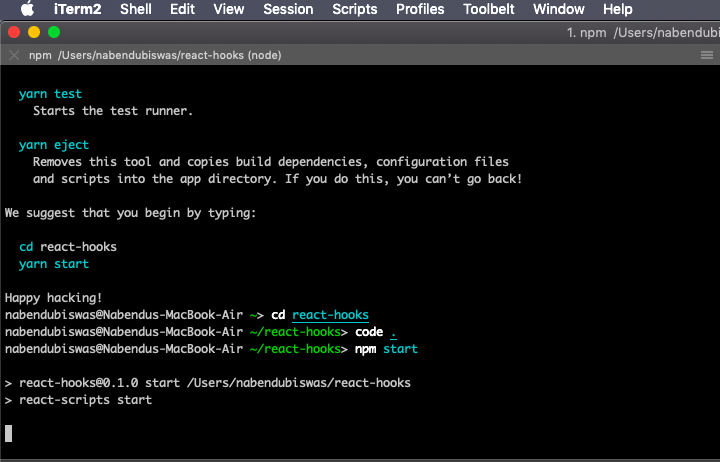Click the 'yarn start' suggestion text

point(54,264)
